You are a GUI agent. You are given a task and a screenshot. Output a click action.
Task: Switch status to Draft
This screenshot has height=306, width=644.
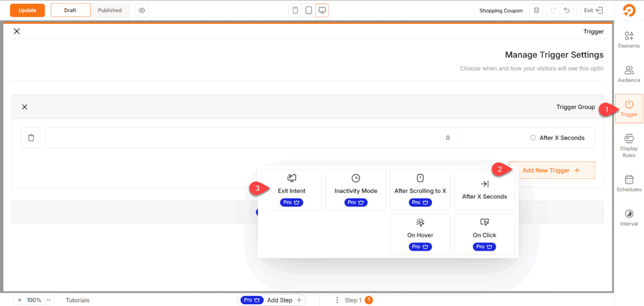click(70, 11)
